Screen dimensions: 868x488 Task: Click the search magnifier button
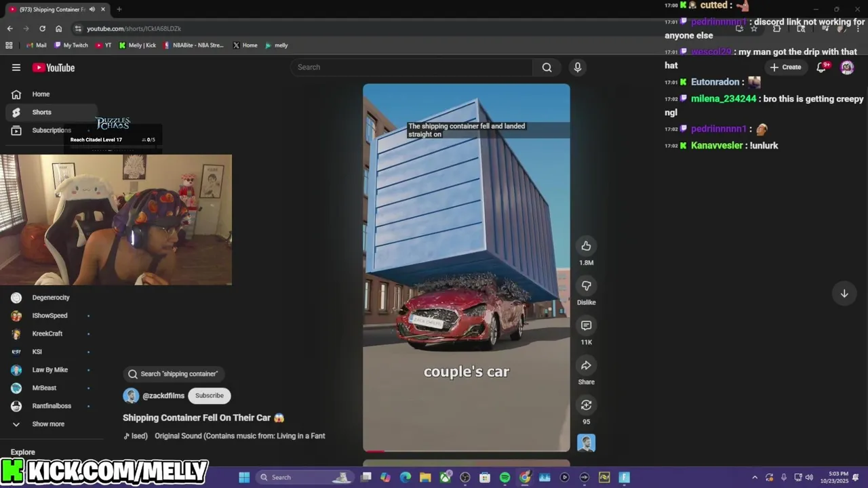coord(547,67)
